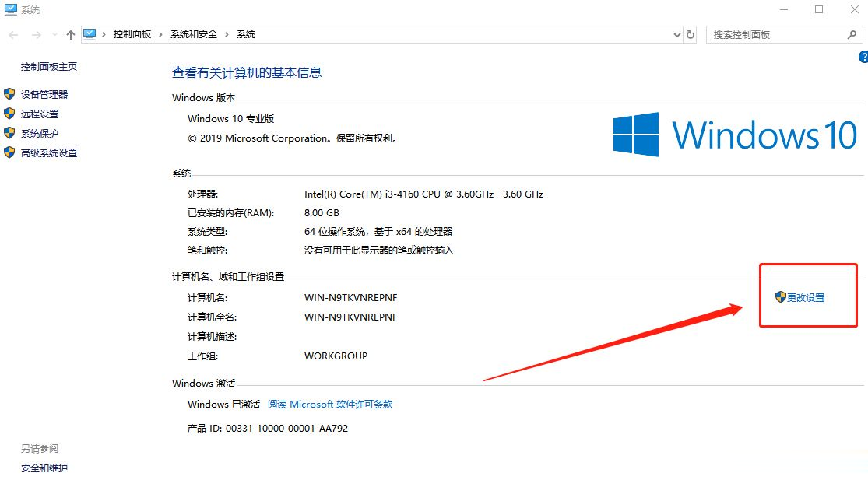
Task: Click the Forward navigation arrow
Action: click(37, 35)
